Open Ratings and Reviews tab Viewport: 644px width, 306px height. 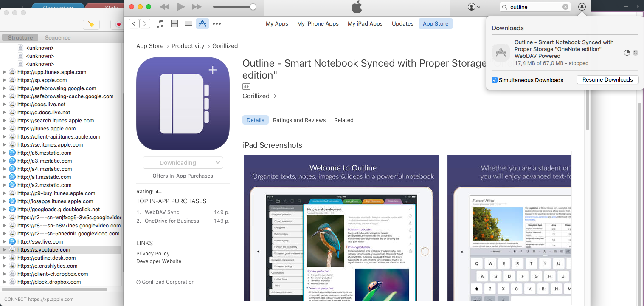pos(299,120)
